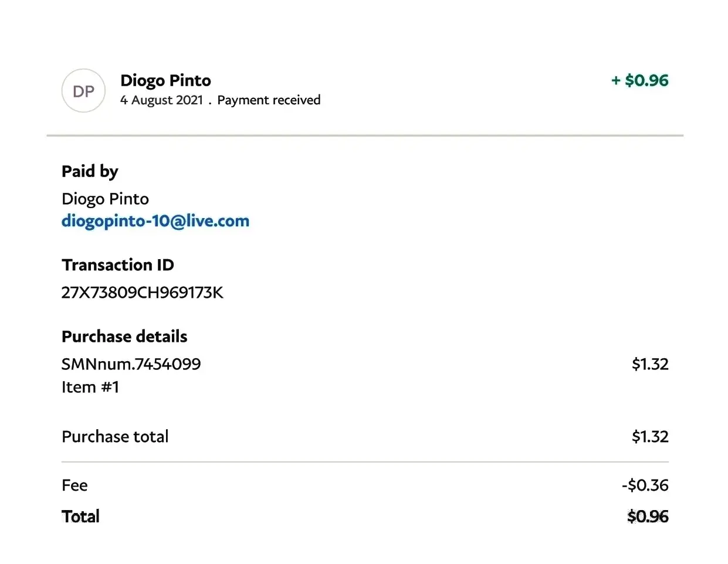Select transaction ID 27X73809CH969173K

click(142, 293)
